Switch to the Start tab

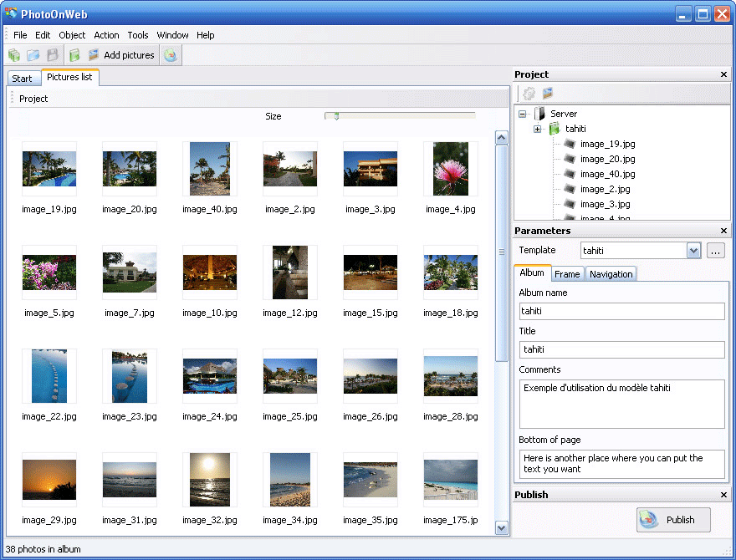(23, 78)
